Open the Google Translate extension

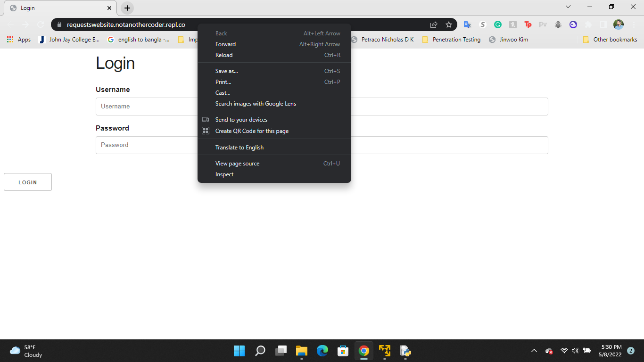467,24
